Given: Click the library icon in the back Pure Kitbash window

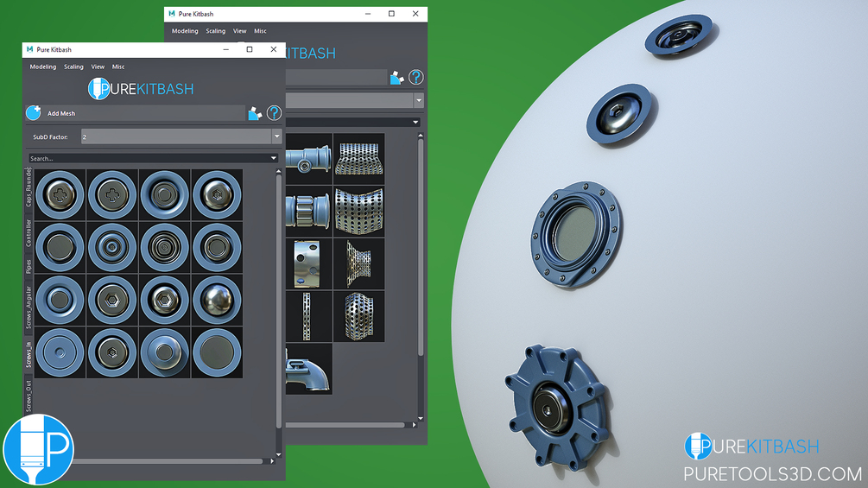Looking at the screenshot, I should coord(396,78).
